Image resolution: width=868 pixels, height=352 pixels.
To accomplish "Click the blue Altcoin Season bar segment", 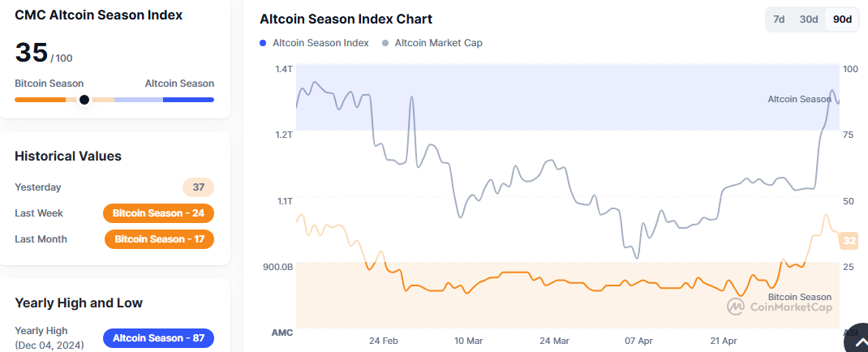I will (188, 100).
